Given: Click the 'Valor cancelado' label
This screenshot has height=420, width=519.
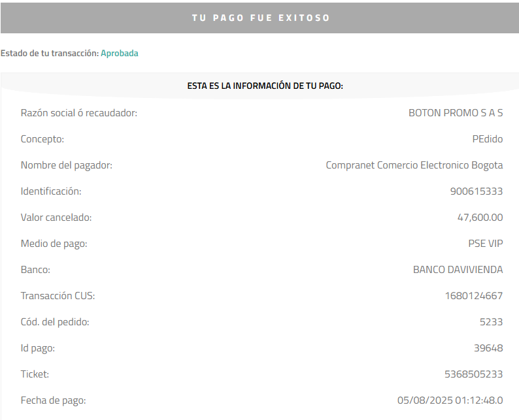Looking at the screenshot, I should [x=56, y=218].
